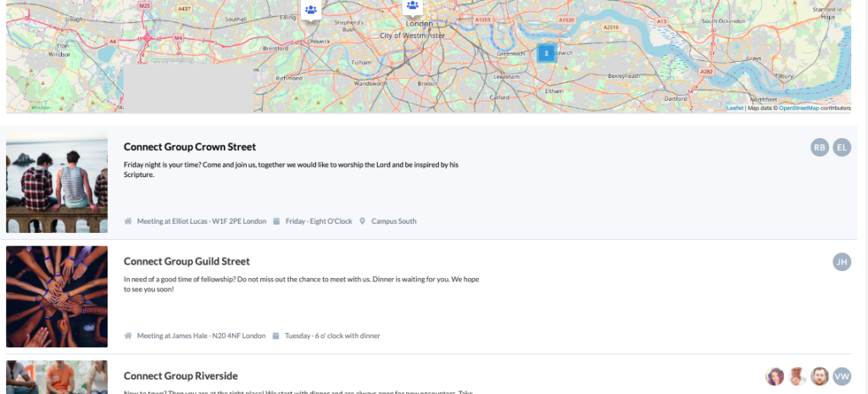
Task: Open VW member avatar on Riverside group
Action: (842, 376)
